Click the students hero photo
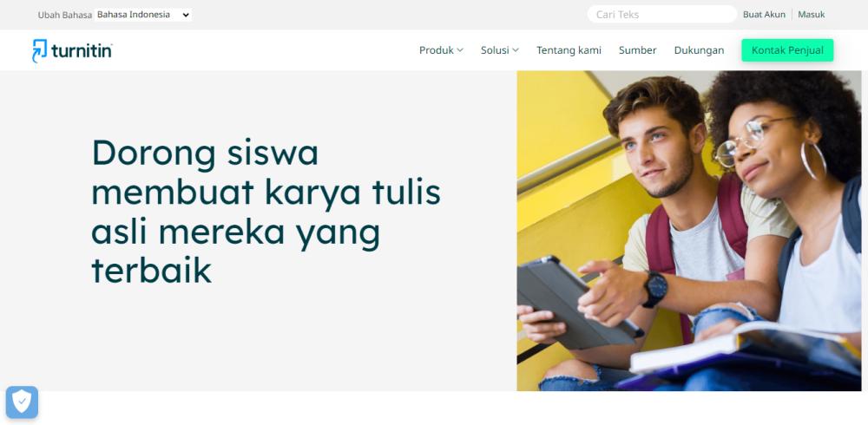This screenshot has width=868, height=425. pyautogui.click(x=688, y=231)
